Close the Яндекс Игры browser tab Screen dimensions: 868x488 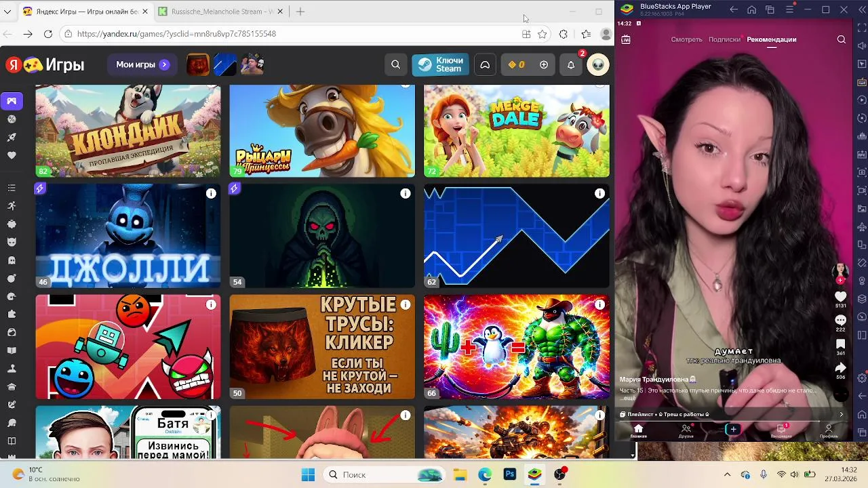[144, 12]
